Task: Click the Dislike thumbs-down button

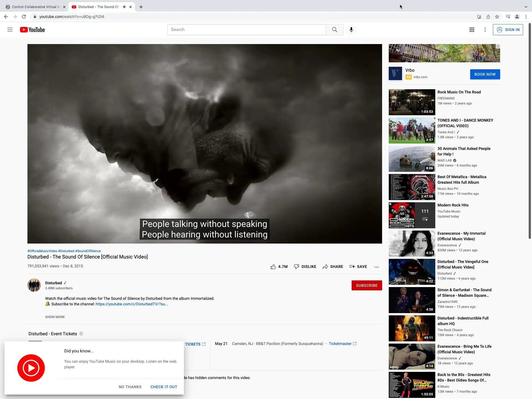Action: pos(305,267)
